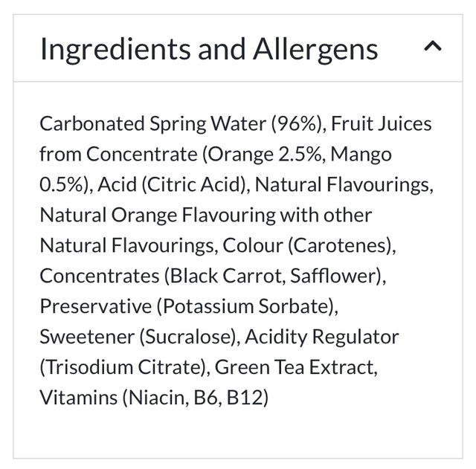Screen dimensions: 476x469
Task: Click the 'Trisodium Citrate' text
Action: pos(122,367)
